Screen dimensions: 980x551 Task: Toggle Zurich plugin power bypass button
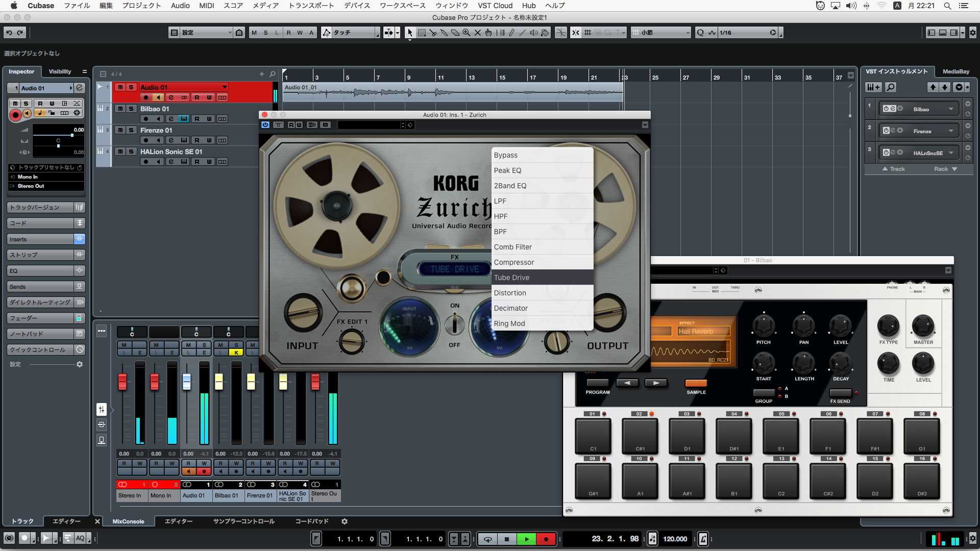tap(265, 125)
